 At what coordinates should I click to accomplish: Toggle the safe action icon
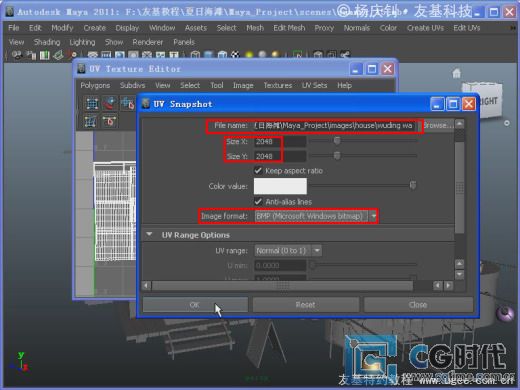[160, 55]
